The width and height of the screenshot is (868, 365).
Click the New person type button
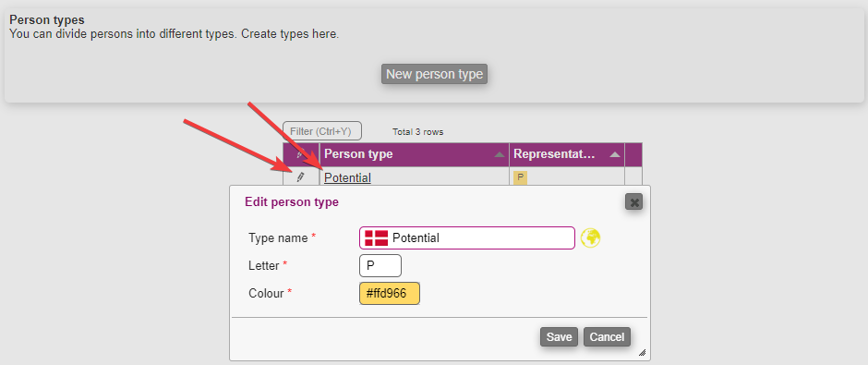[434, 74]
